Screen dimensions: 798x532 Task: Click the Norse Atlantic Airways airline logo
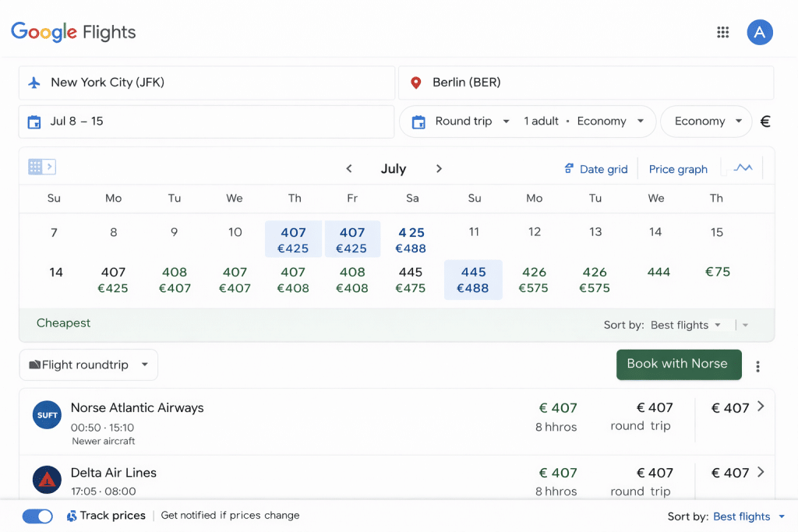pos(47,414)
